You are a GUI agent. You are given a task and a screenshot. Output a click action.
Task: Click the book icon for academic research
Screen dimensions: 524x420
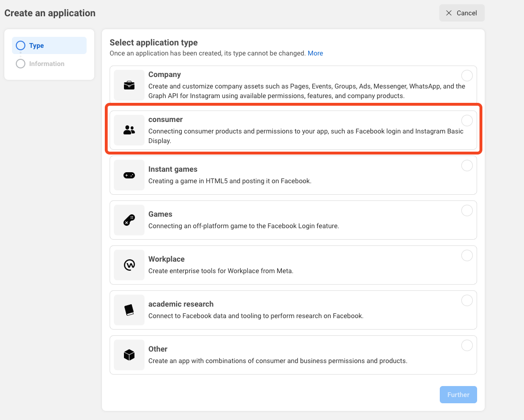pos(129,310)
